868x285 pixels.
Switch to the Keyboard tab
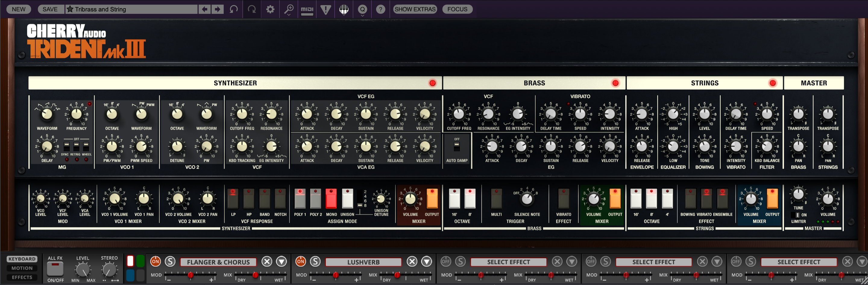click(x=22, y=259)
